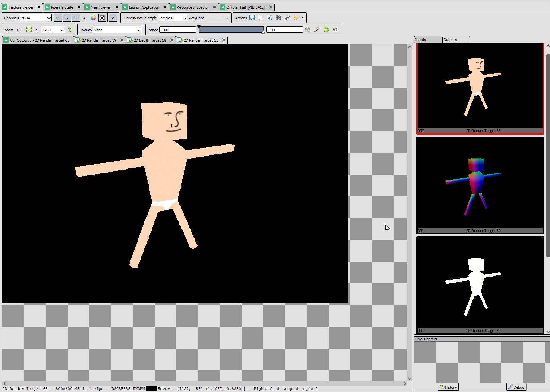Click the white point marker on range slider
The image size is (550, 392).
(x=263, y=32)
